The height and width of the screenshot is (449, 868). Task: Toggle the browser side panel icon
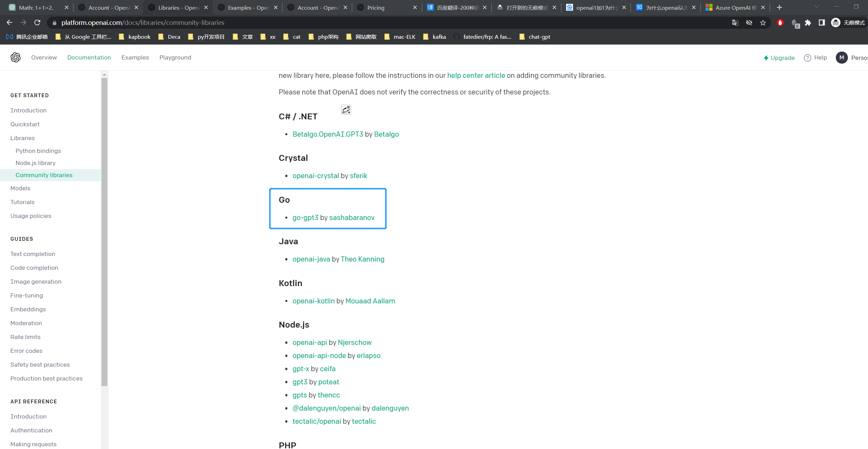tap(822, 23)
